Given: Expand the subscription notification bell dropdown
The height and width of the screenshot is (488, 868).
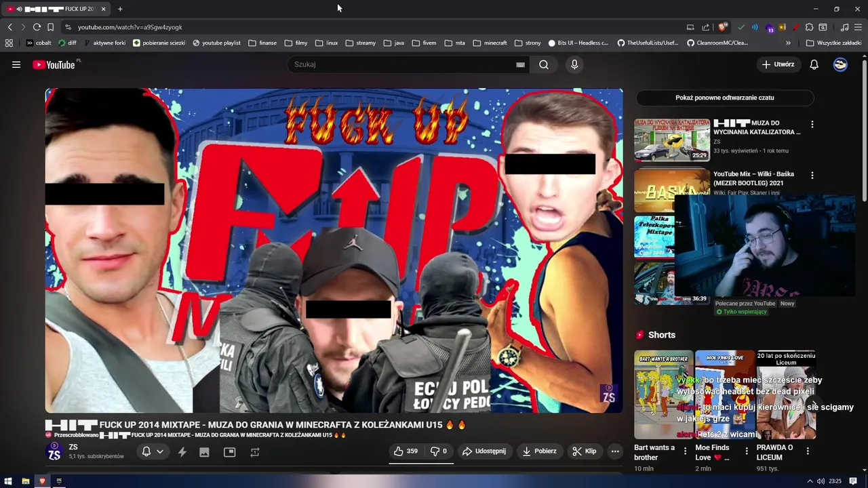Looking at the screenshot, I should point(153,451).
